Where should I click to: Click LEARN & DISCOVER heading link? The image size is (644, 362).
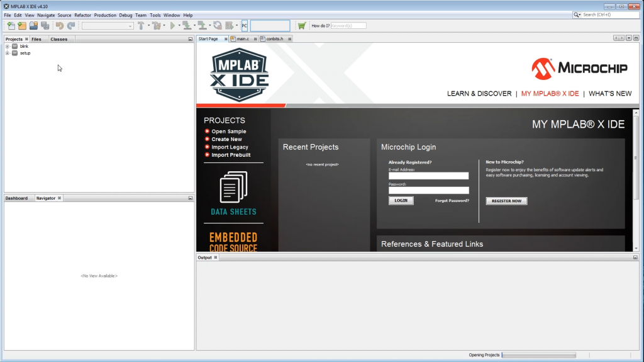(x=479, y=94)
